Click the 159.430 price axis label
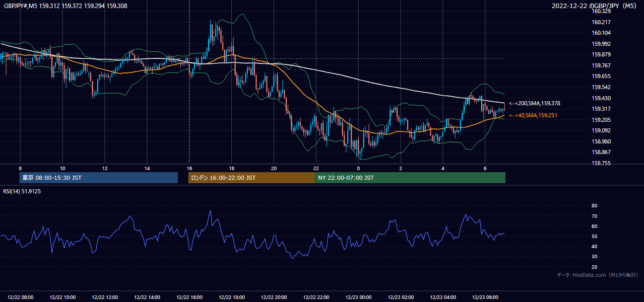This screenshot has height=302, width=644. pyautogui.click(x=601, y=98)
